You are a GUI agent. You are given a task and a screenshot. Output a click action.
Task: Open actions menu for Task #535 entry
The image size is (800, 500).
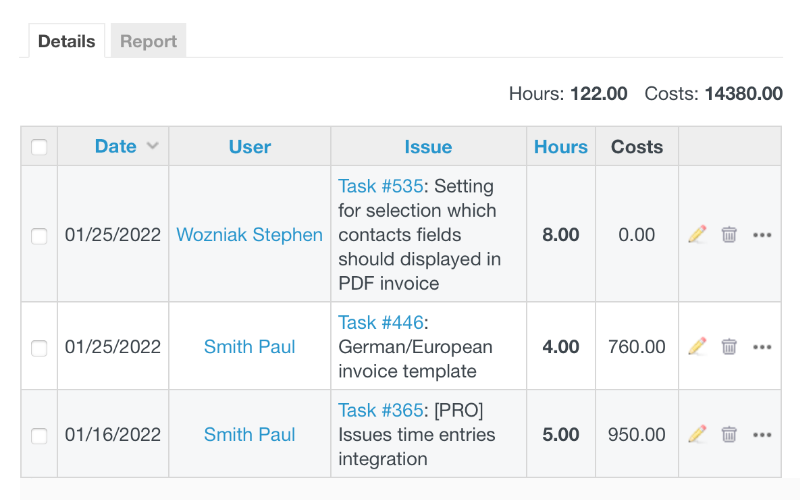pos(762,235)
